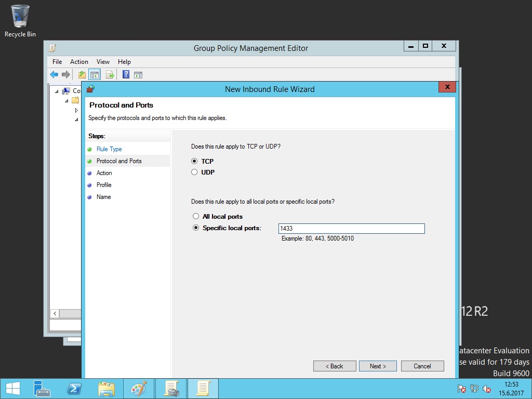
Task: Open the Action menu
Action: [x=79, y=62]
